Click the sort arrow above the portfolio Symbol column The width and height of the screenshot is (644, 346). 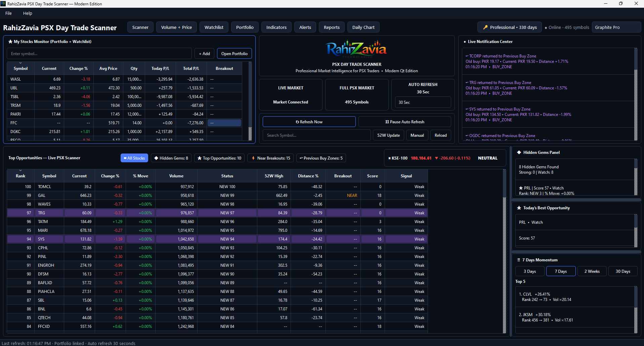pyautogui.click(x=20, y=63)
